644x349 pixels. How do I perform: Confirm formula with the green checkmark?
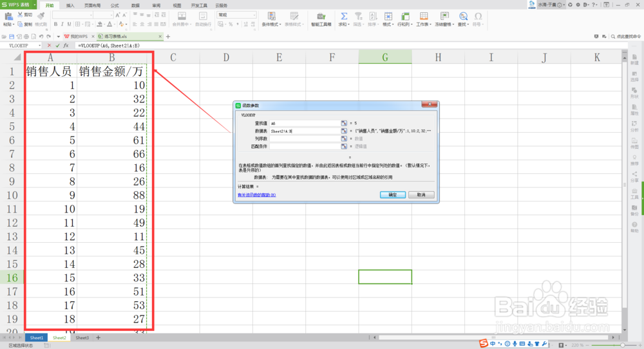[57, 46]
